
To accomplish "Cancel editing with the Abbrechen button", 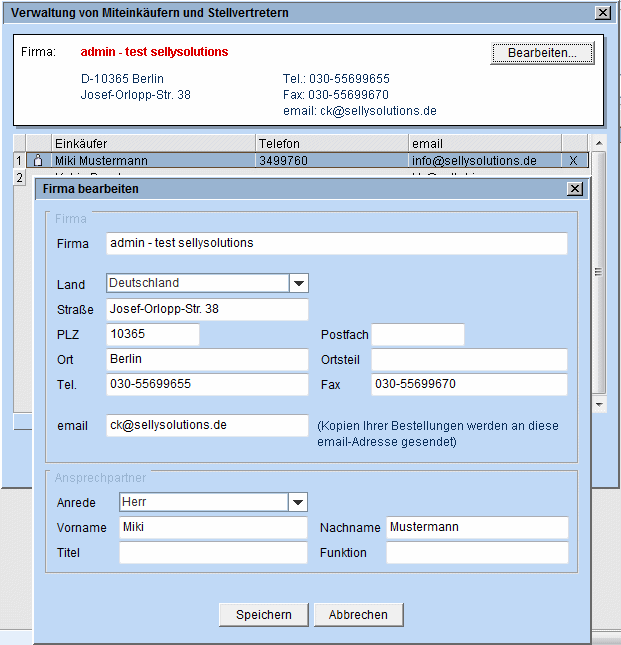I will pos(358,614).
